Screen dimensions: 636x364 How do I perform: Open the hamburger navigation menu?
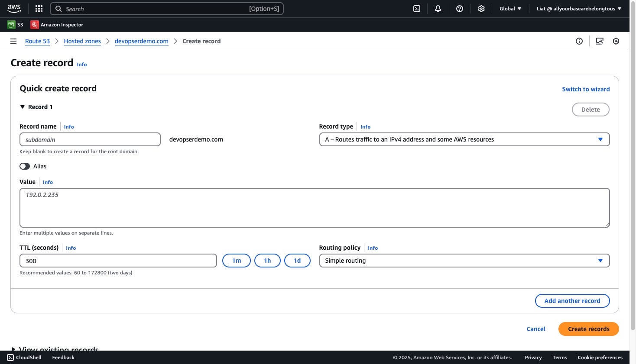coord(13,41)
